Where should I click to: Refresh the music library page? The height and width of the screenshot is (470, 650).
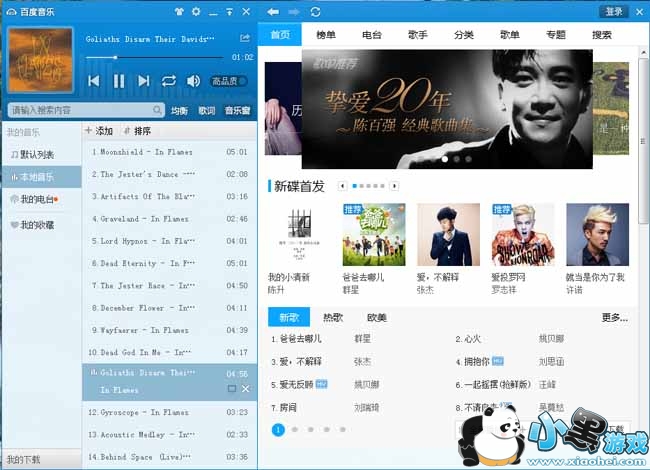click(x=315, y=12)
